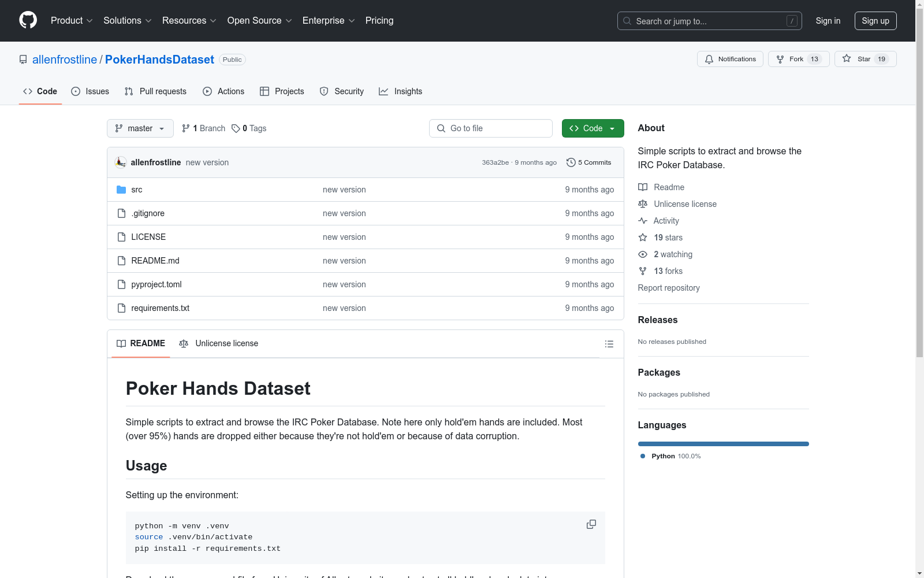Focus the Search or jump to field
924x578 pixels.
coord(710,21)
